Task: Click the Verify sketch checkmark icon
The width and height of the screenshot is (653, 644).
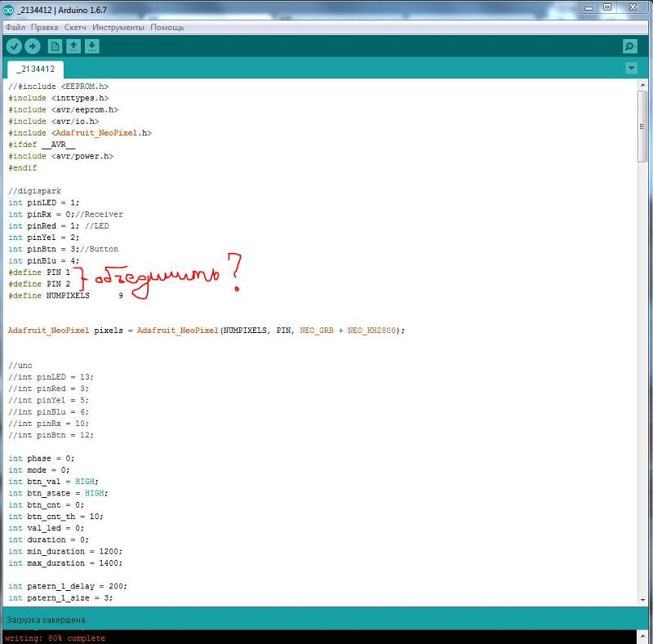Action: tap(14, 47)
